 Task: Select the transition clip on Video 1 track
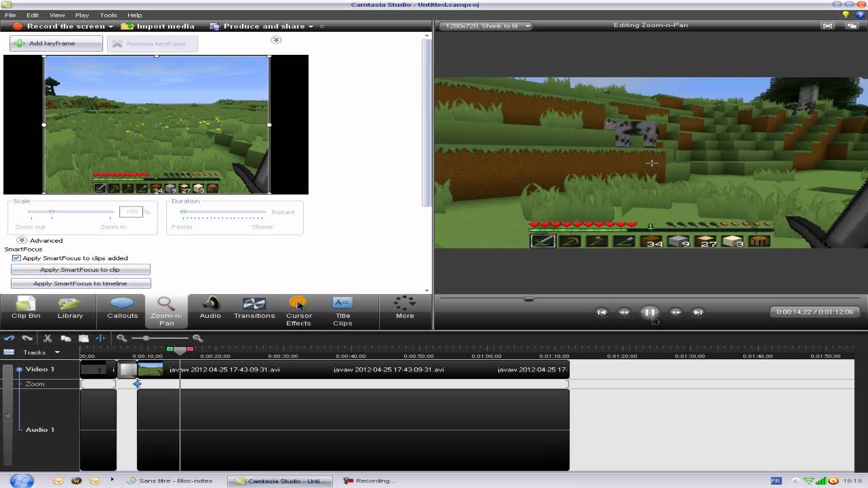coord(127,369)
